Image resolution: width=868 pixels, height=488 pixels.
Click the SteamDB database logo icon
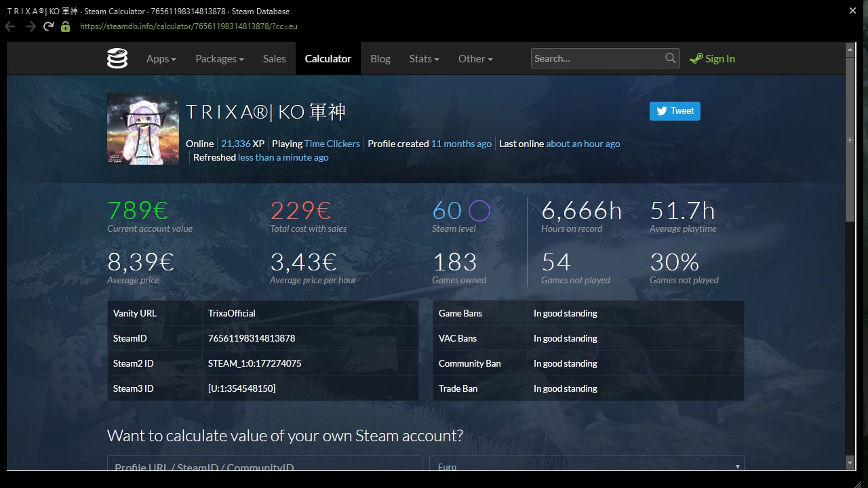(x=117, y=58)
